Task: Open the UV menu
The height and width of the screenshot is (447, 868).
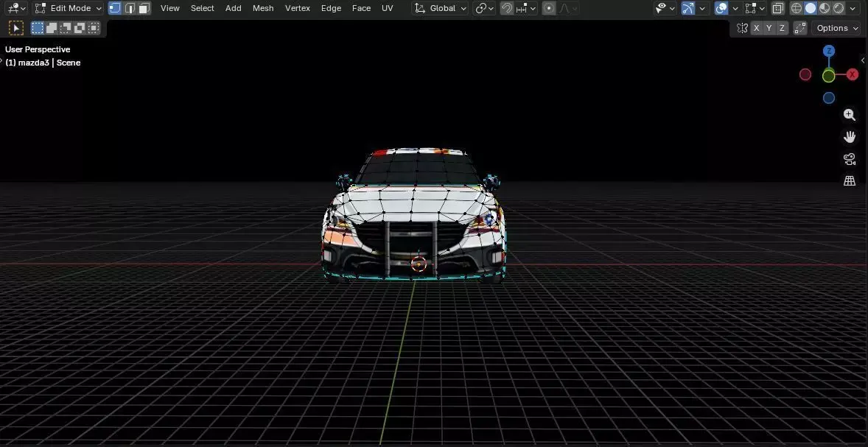Action: (388, 8)
